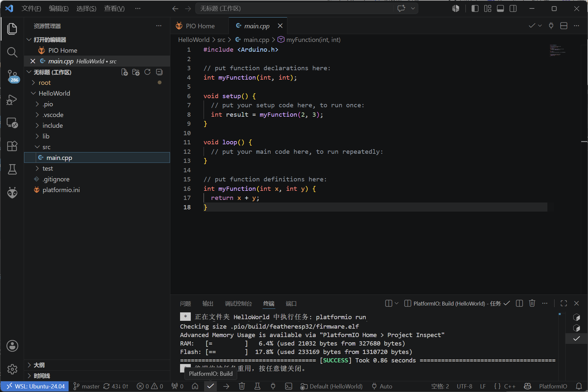The width and height of the screenshot is (588, 392).
Task: Toggle primary side bar layout button
Action: click(475, 8)
